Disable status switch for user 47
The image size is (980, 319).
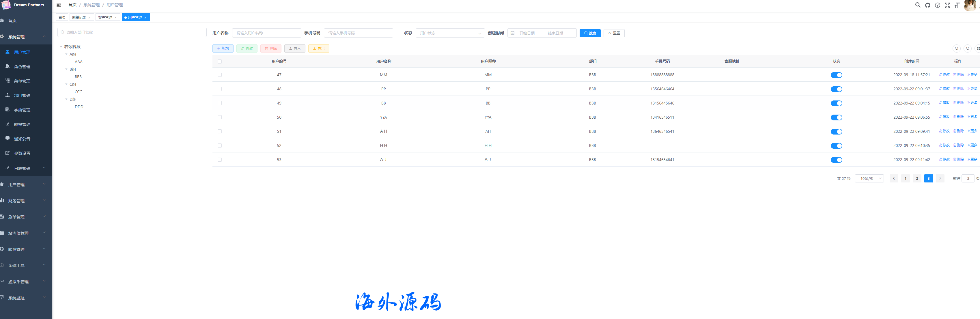[836, 75]
